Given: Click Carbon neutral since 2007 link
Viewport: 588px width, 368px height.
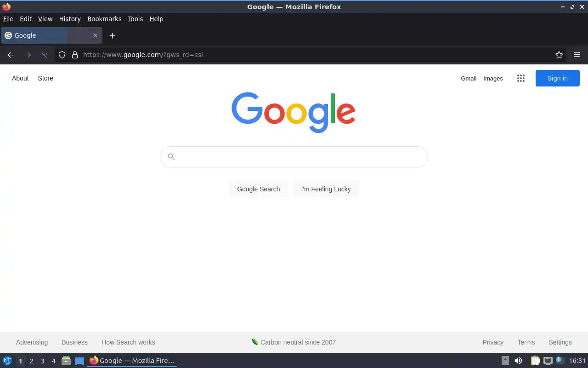Looking at the screenshot, I should click(x=298, y=342).
